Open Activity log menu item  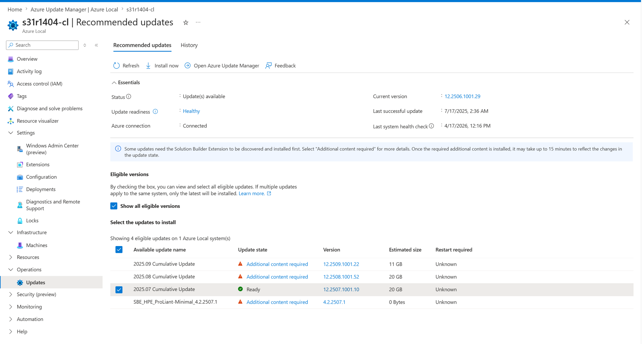point(29,71)
